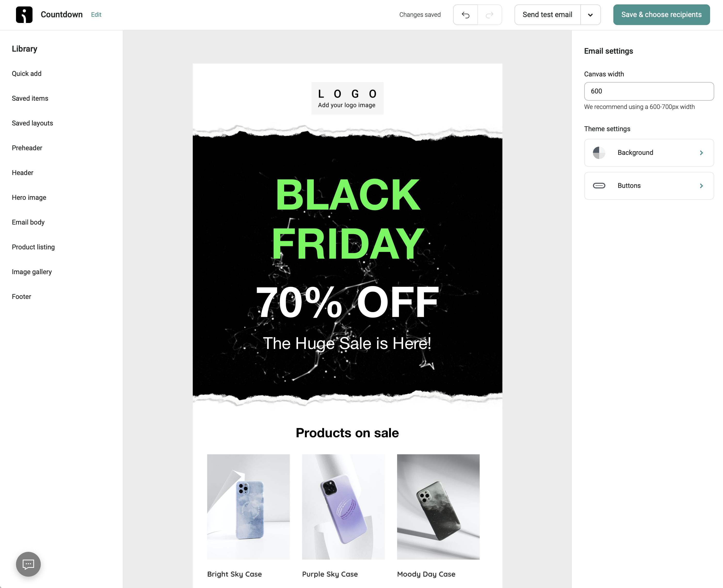
Task: Click the redo arrow icon
Action: 489,15
